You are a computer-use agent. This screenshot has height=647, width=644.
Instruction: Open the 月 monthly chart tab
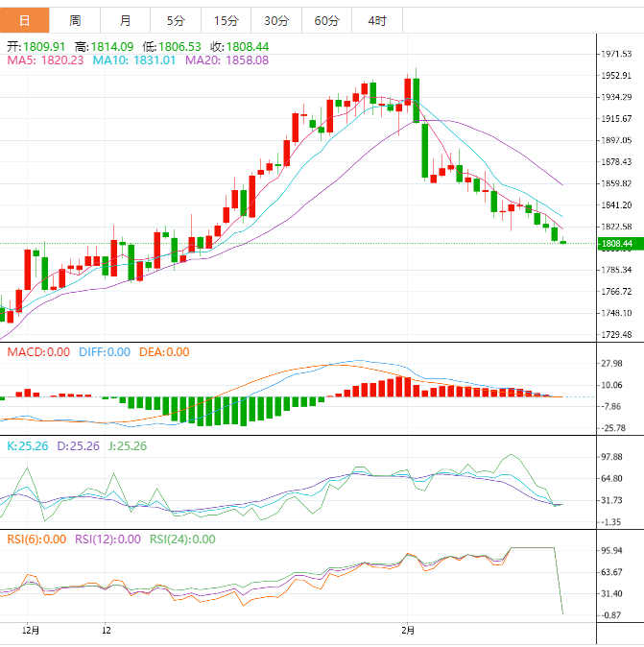click(x=126, y=20)
